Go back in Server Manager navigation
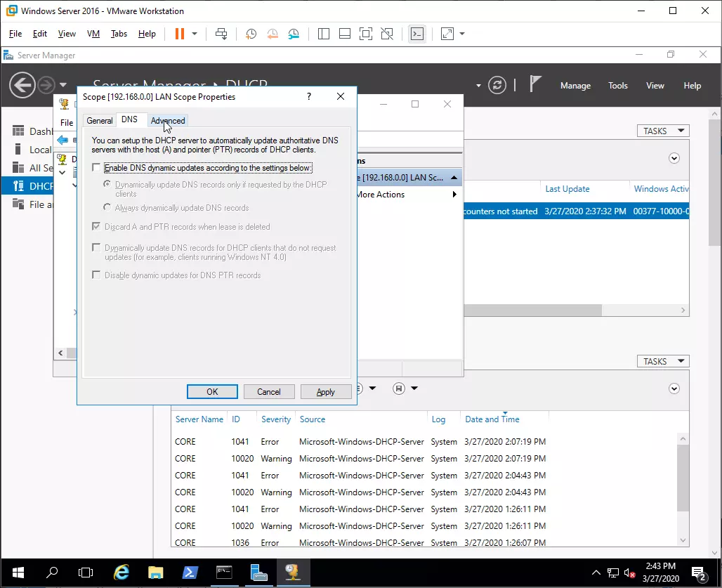 click(x=22, y=85)
